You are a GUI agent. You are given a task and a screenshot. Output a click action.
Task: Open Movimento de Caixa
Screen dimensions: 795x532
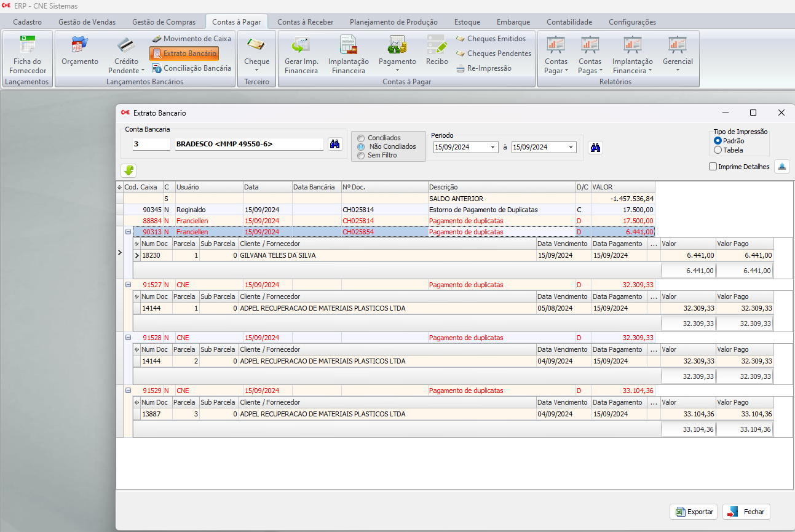pos(191,39)
